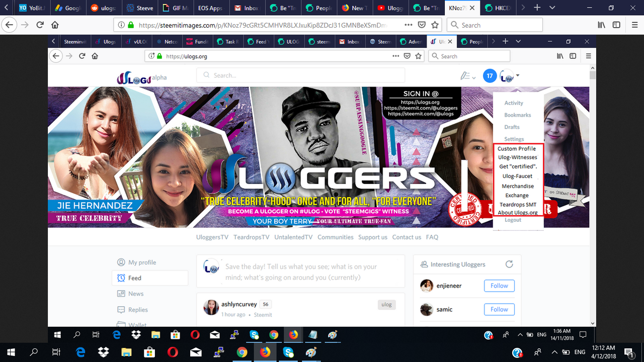Bookmark the steemitimages.com page with the star
Image resolution: width=644 pixels, height=362 pixels.
coord(435,25)
